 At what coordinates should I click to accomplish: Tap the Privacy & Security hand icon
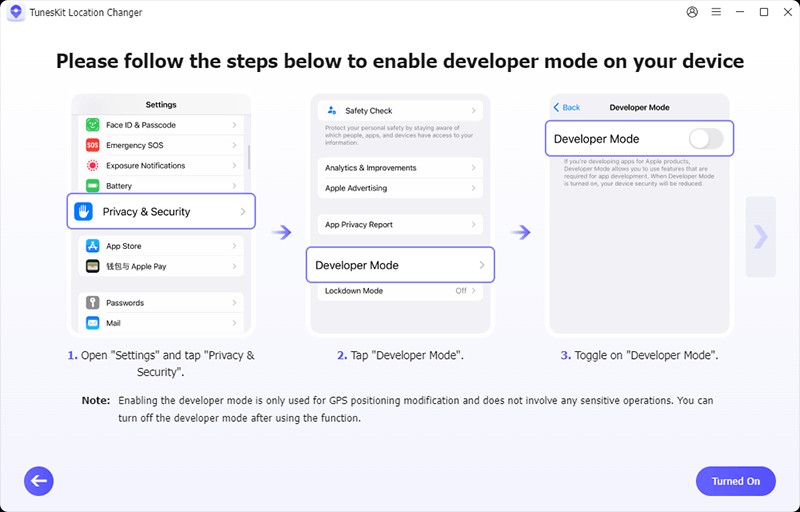(83, 211)
